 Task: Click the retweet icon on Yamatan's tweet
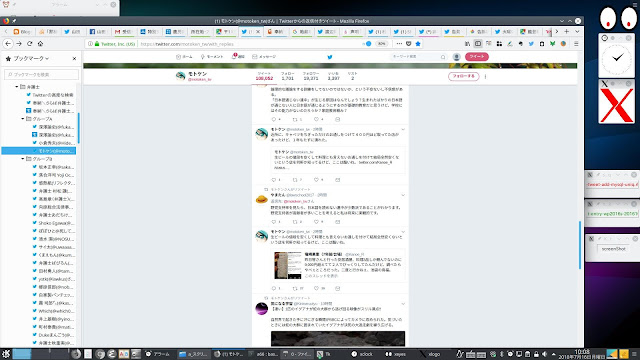coord(295,222)
